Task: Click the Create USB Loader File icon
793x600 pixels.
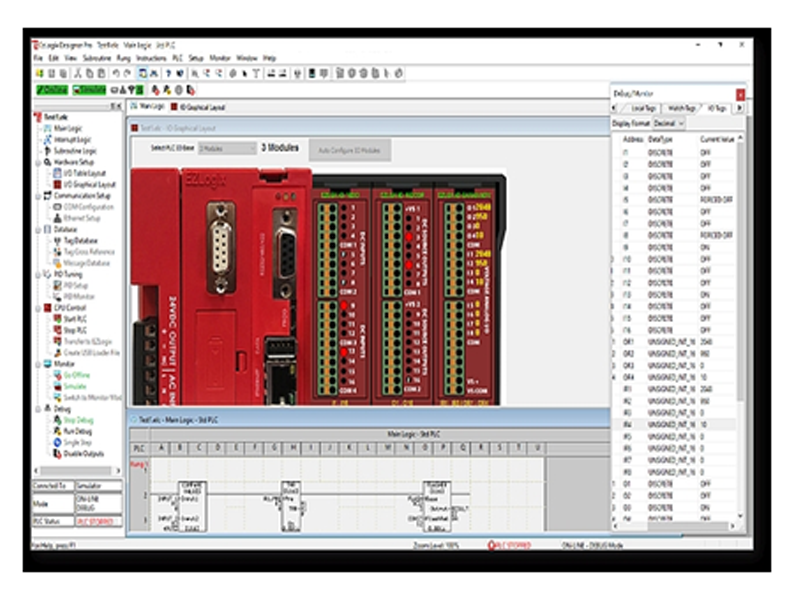Action: pyautogui.click(x=57, y=353)
